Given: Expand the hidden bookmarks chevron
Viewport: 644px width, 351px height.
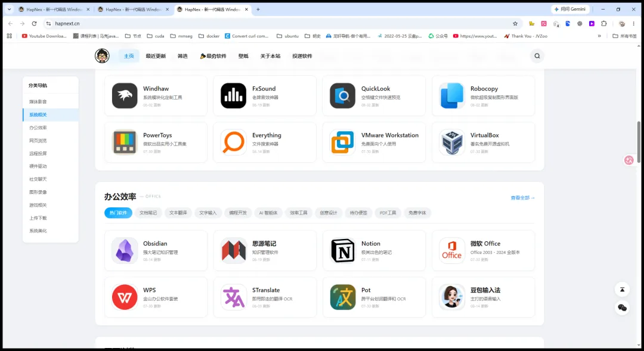Looking at the screenshot, I should [x=599, y=36].
